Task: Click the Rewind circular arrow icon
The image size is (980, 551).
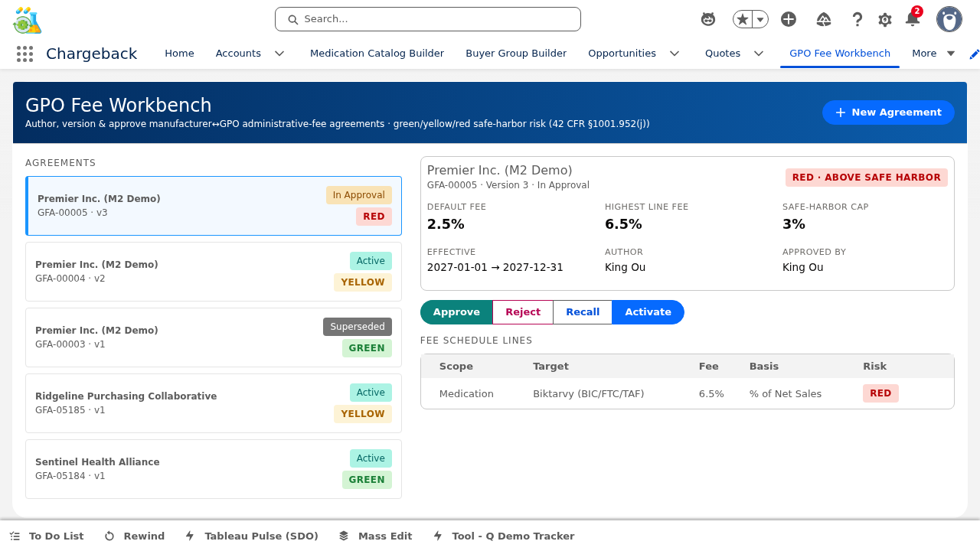Action: [x=109, y=536]
